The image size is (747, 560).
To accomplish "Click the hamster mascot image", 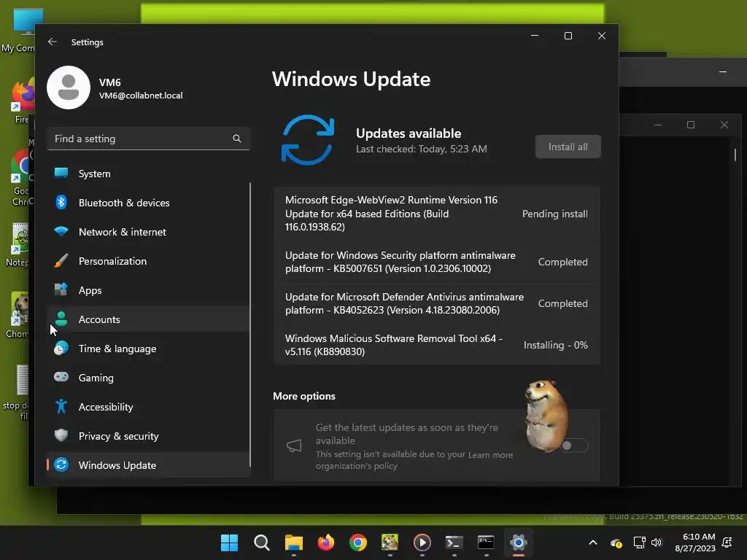I will pos(546,416).
